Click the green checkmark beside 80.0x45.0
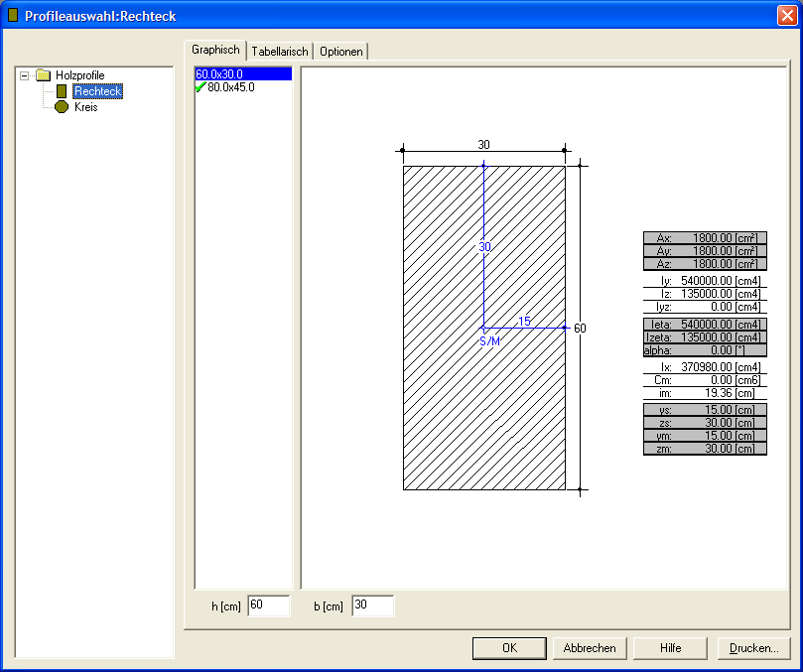The image size is (803, 672). click(x=201, y=87)
